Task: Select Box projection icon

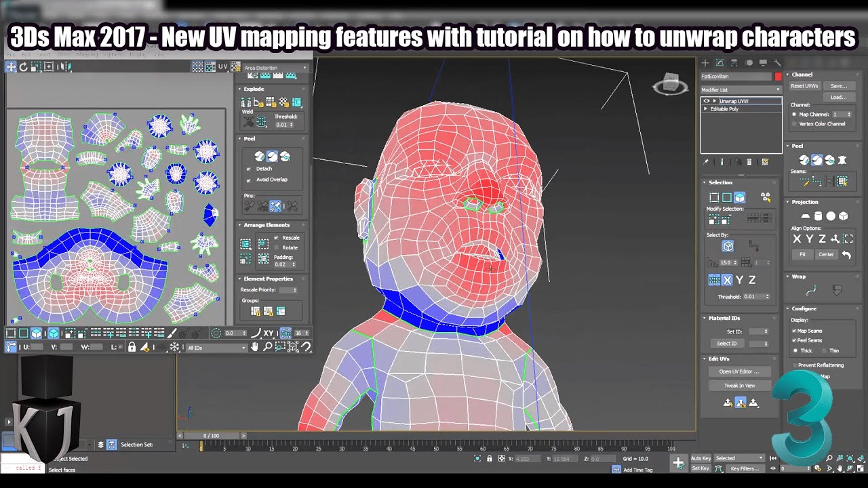Action: coord(844,216)
